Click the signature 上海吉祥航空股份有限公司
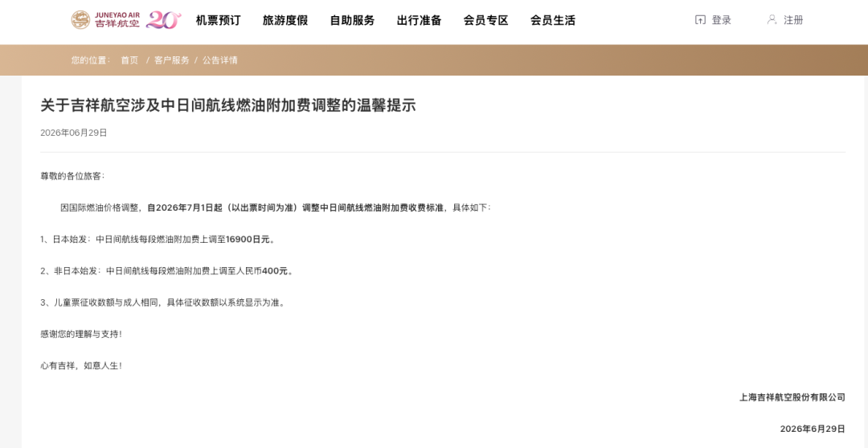The image size is (868, 448). [792, 397]
